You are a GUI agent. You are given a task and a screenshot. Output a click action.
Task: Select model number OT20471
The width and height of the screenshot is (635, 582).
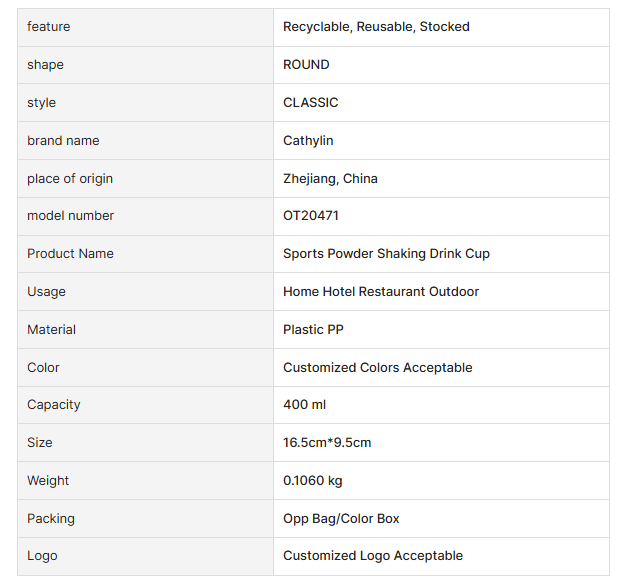(x=311, y=216)
